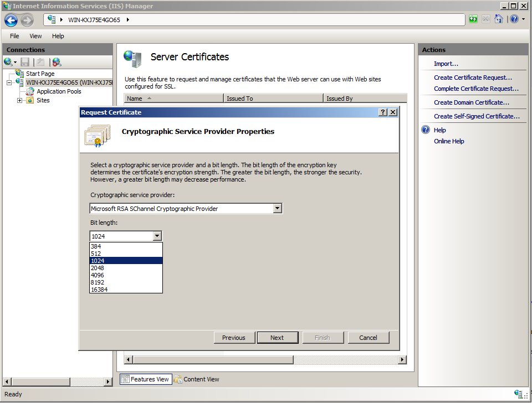Click the Refresh Page icon in address bar
The height and width of the screenshot is (403, 532).
coord(473,19)
